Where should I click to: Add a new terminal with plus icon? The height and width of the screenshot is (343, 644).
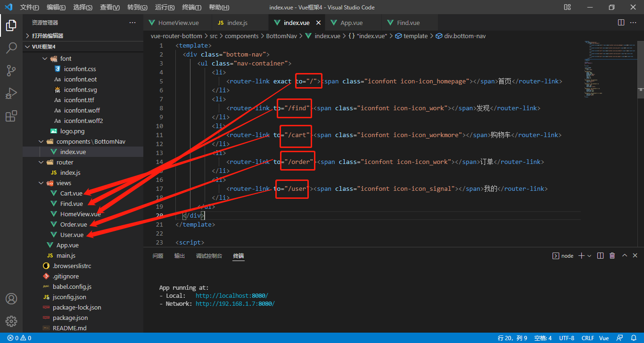click(581, 256)
